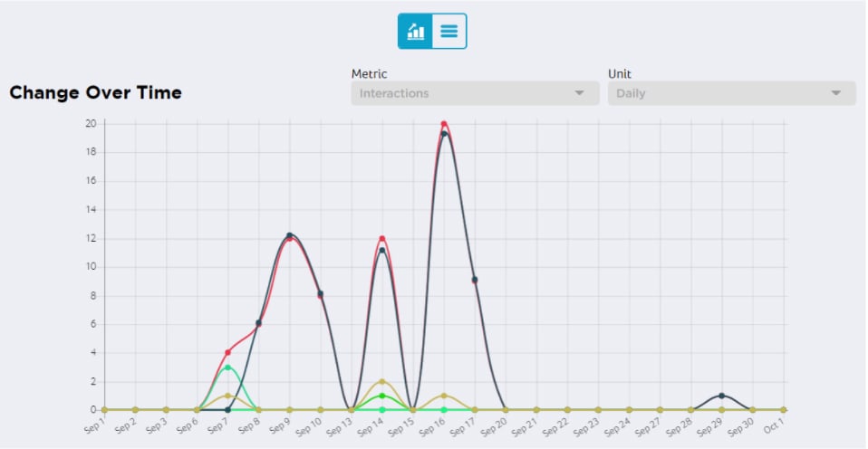This screenshot has width=868, height=449.
Task: Select the data point on Sep 10 near 8
Action: click(321, 293)
